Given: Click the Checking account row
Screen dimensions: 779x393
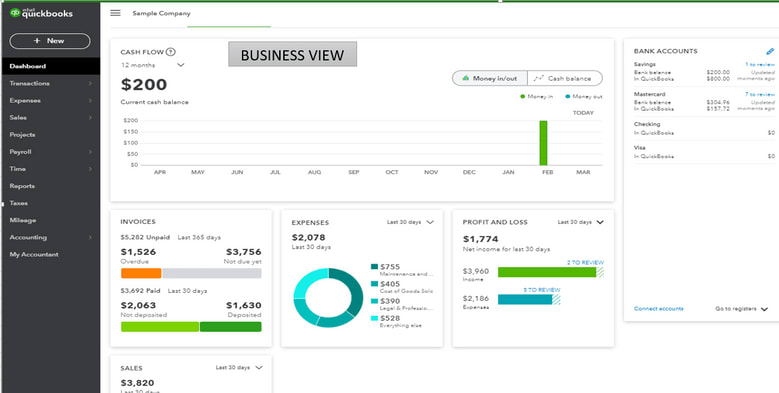Looking at the screenshot, I should (704, 128).
